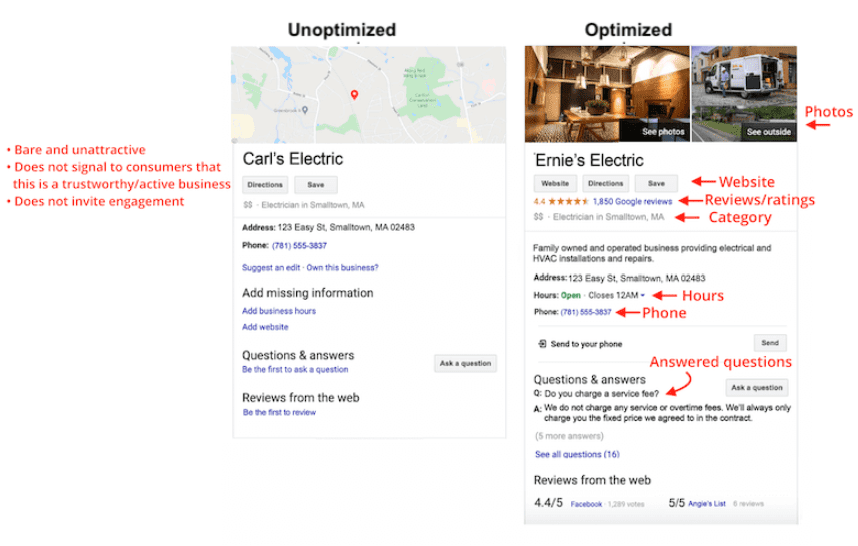Open the See outside thumbnail
The image size is (858, 546).
tap(743, 93)
